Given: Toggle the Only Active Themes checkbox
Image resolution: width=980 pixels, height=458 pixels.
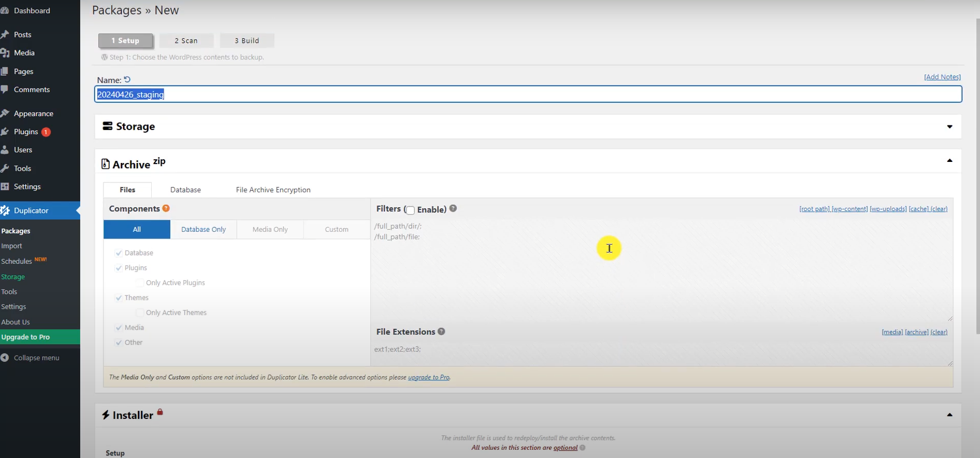Looking at the screenshot, I should (139, 313).
